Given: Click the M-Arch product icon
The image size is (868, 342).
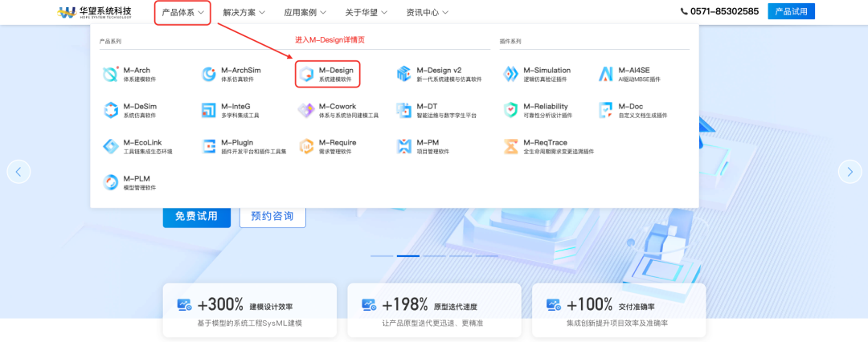Looking at the screenshot, I should 111,74.
